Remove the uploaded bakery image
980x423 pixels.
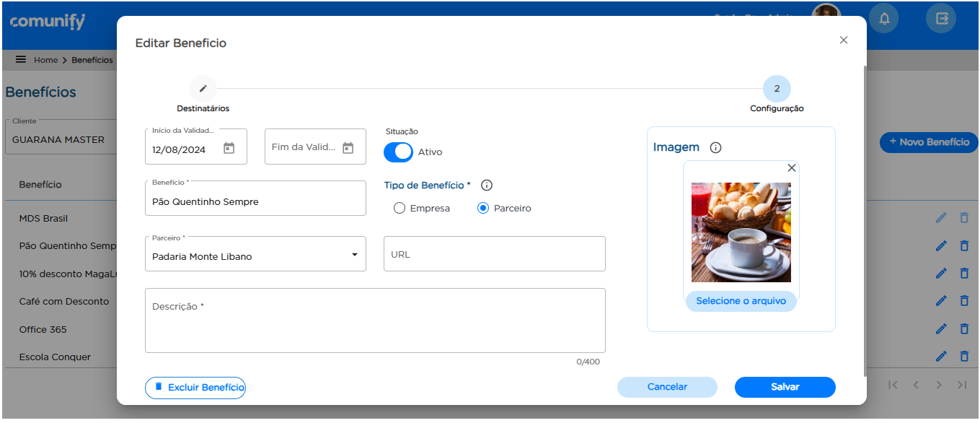click(x=791, y=168)
